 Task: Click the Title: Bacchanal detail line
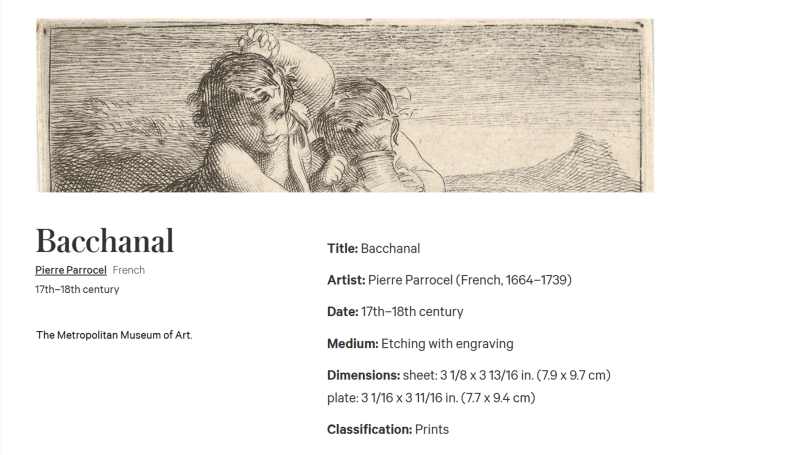pyautogui.click(x=373, y=248)
